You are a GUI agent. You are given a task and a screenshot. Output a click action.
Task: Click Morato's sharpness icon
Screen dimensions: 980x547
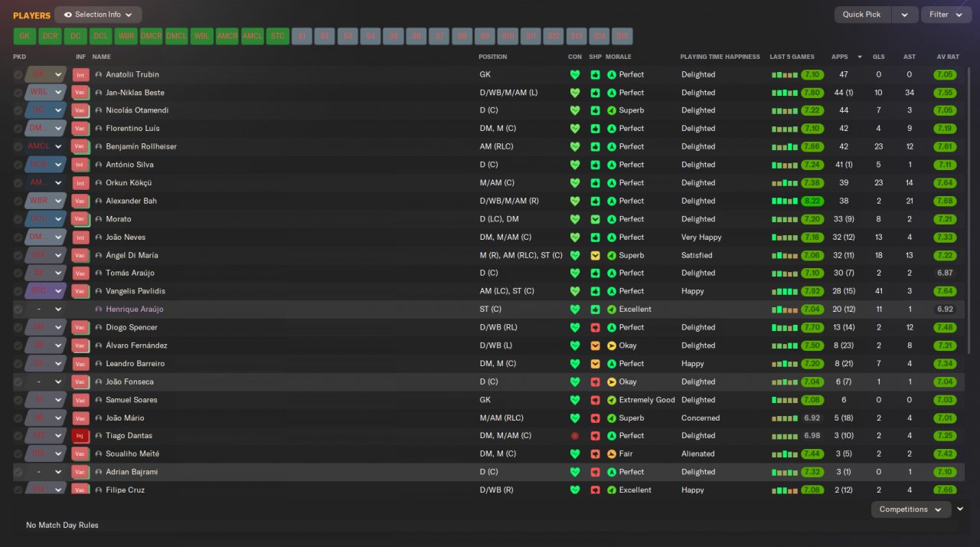[595, 219]
